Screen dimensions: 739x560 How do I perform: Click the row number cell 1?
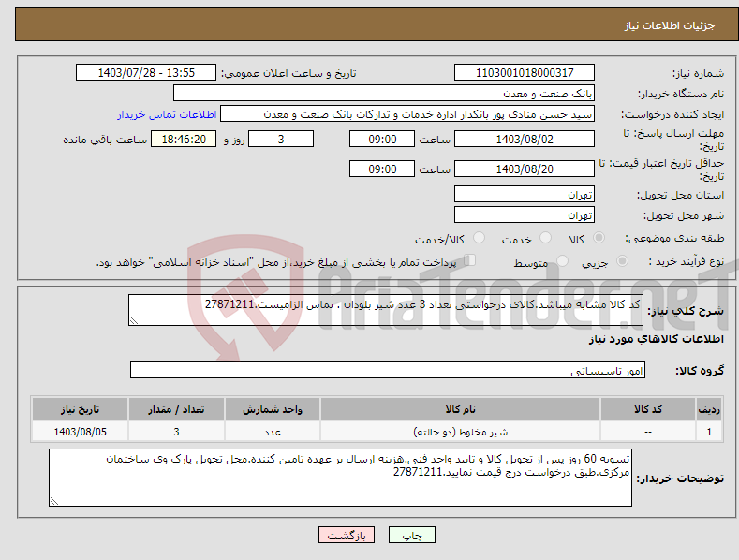pyautogui.click(x=709, y=432)
